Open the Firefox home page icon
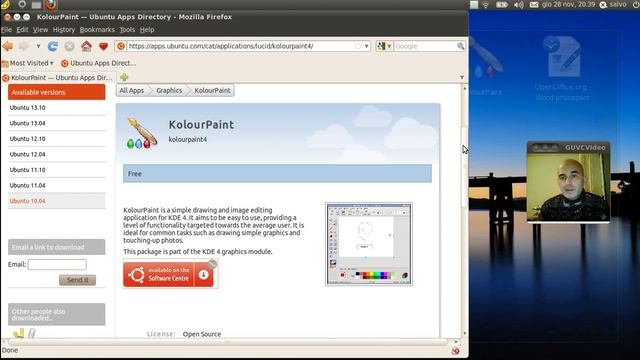The height and width of the screenshot is (360, 640). (86, 46)
